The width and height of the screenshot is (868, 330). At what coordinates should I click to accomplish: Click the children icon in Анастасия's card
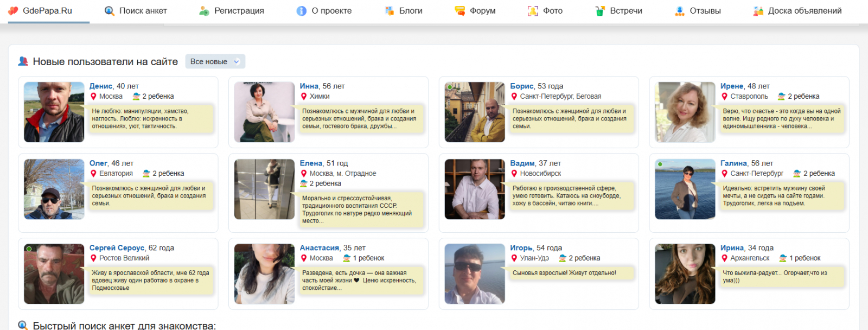pyautogui.click(x=347, y=258)
